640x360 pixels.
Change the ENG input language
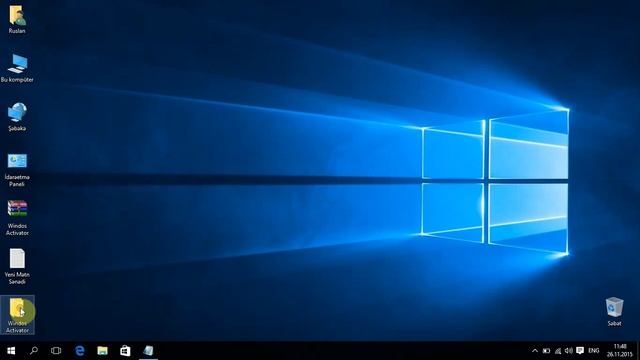(594, 351)
